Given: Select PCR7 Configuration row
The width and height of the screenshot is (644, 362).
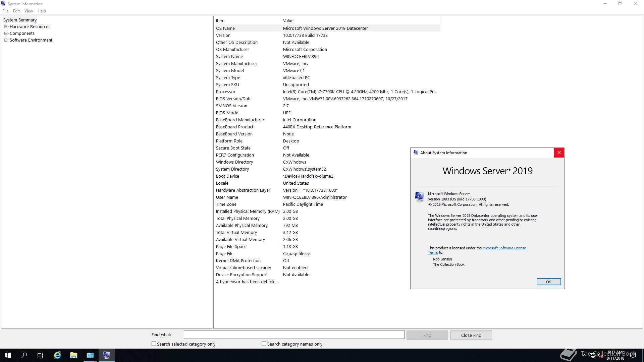Looking at the screenshot, I should 327,155.
